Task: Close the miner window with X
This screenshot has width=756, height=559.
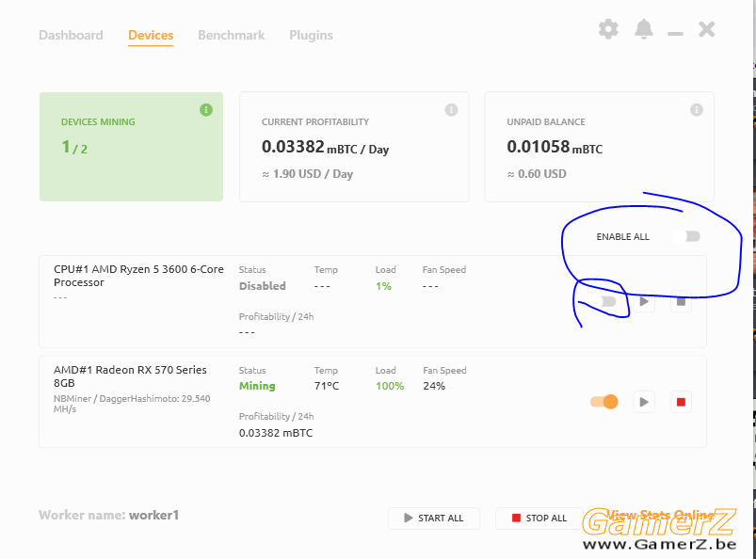Action: click(x=707, y=29)
